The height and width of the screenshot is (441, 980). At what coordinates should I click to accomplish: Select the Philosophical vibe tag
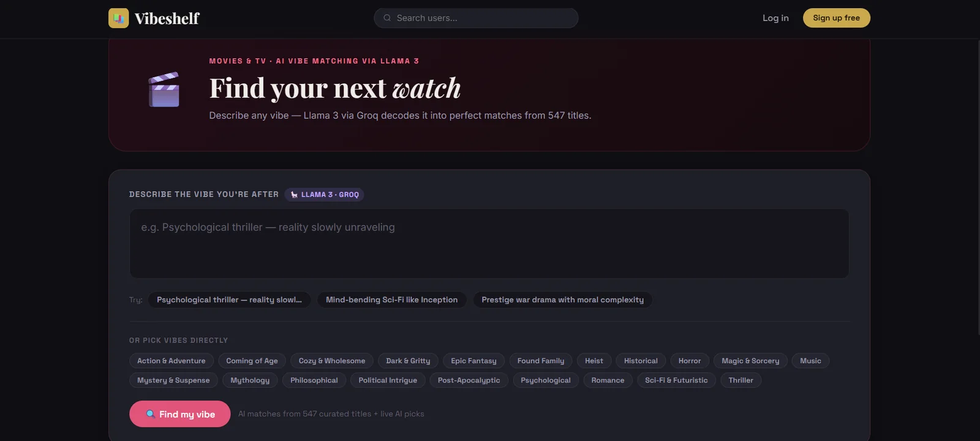tap(314, 380)
